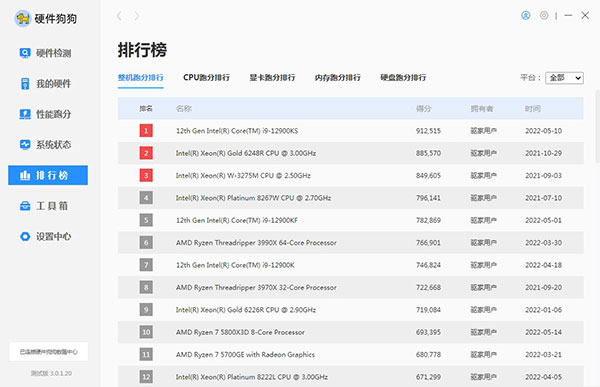Click the 时间 column header
Screen dimensions: 600x387
point(533,109)
